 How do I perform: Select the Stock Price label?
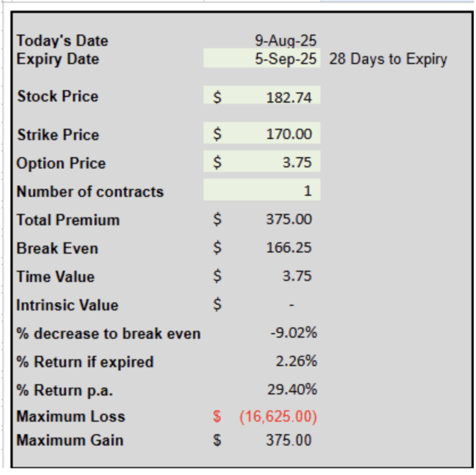58,96
